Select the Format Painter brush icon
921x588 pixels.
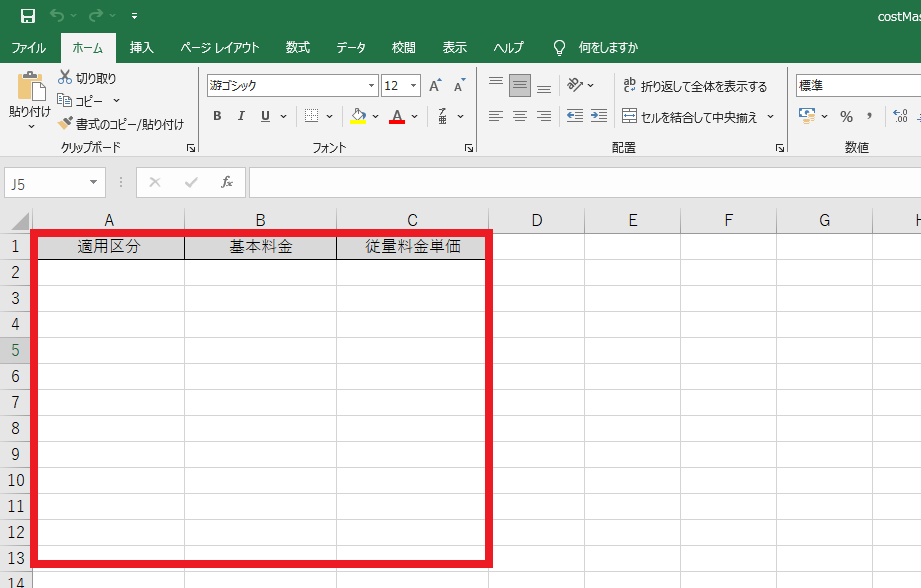[65, 124]
